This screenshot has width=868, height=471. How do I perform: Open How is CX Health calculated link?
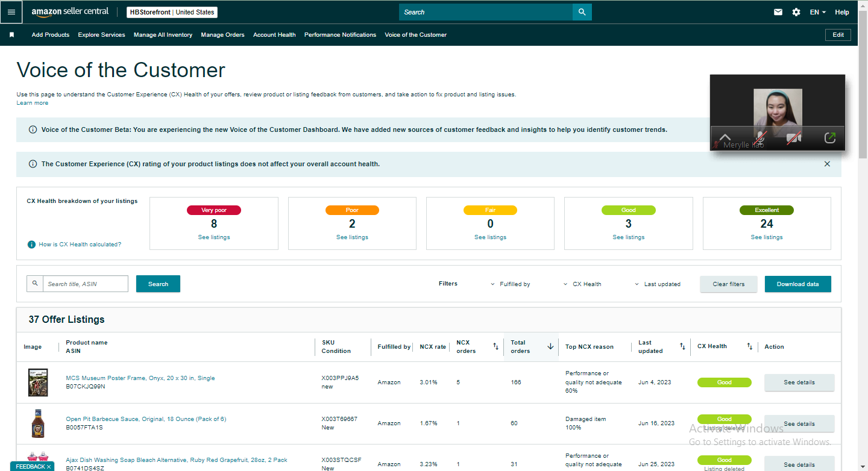[80, 245]
